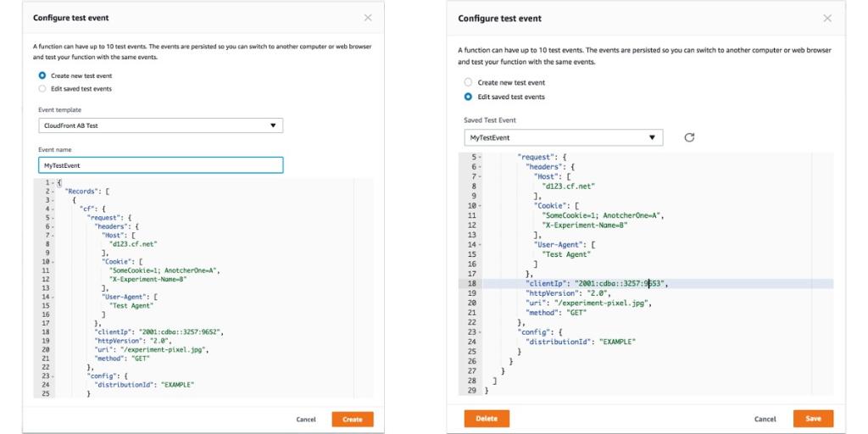Collapse Host fold arrow on line 7, left editor
This screenshot has width=868, height=434.
coord(52,236)
